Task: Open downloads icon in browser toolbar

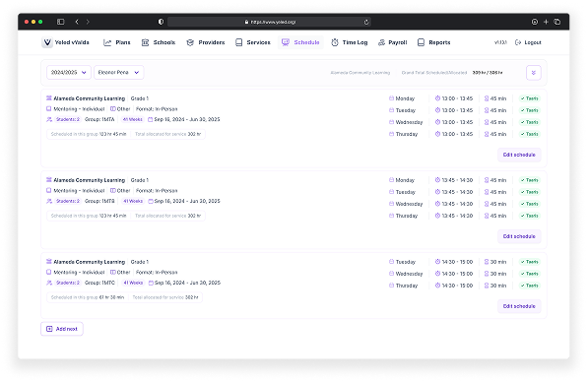Action: tap(535, 22)
